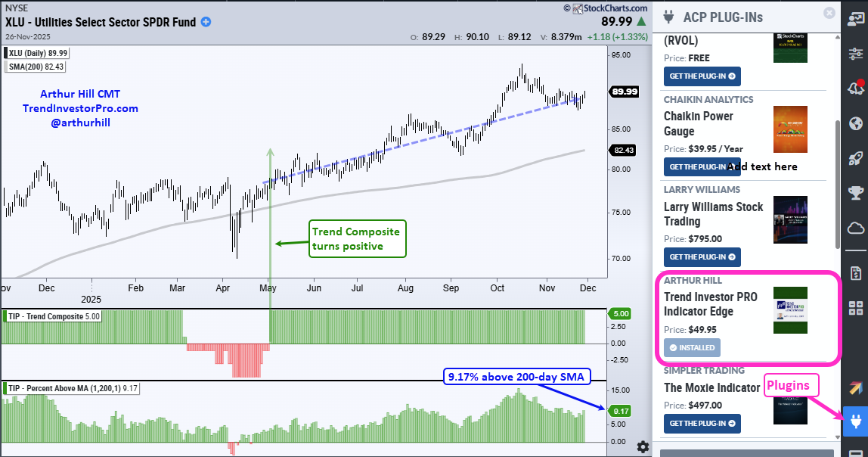Screen dimensions: 868x457
Task: Close the ACP Plug-Ins panel
Action: [x=829, y=13]
